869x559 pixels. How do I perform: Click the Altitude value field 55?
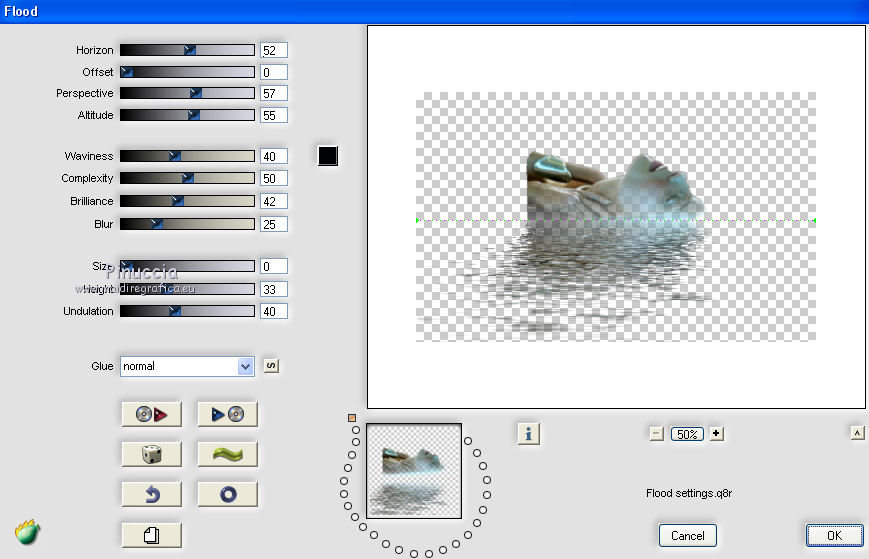tap(274, 115)
